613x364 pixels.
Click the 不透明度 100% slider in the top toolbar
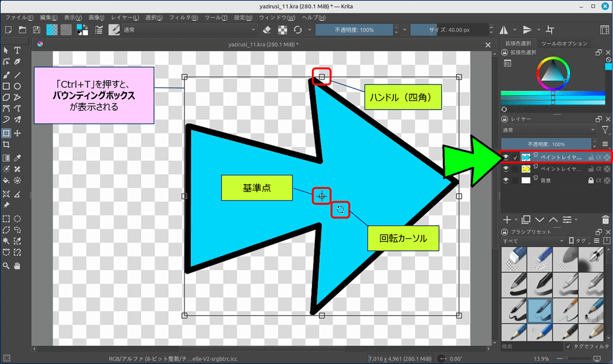(x=354, y=30)
